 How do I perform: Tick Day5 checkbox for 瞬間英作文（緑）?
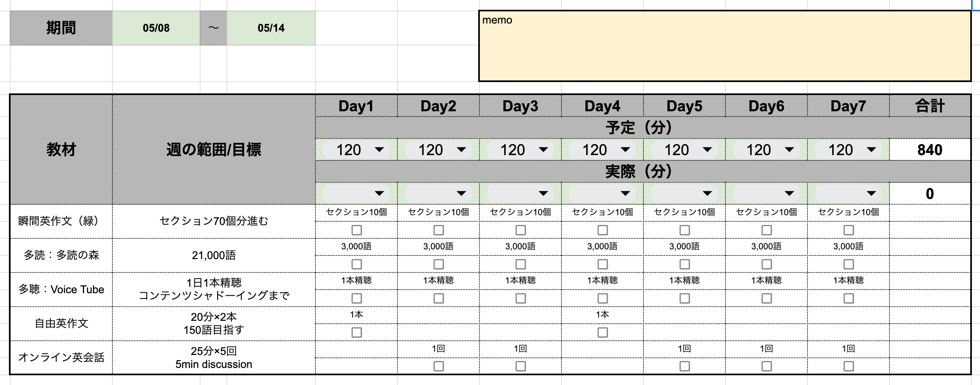(x=684, y=230)
